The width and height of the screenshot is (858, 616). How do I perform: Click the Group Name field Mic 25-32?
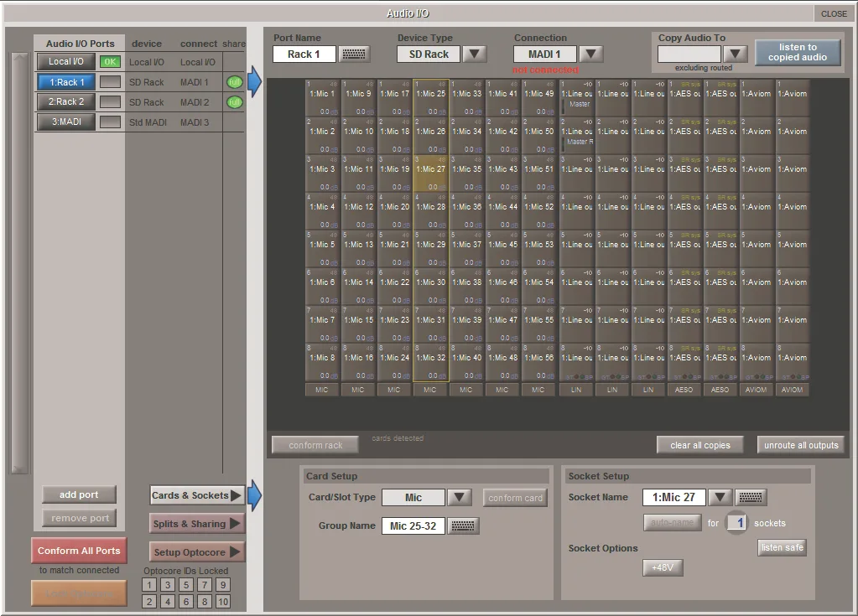point(413,525)
